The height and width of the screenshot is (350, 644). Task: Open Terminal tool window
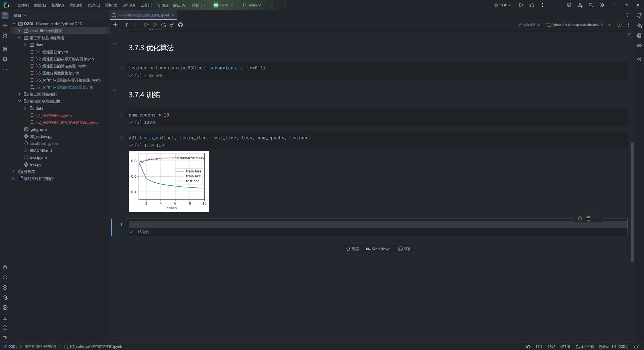pyautogui.click(x=5, y=318)
